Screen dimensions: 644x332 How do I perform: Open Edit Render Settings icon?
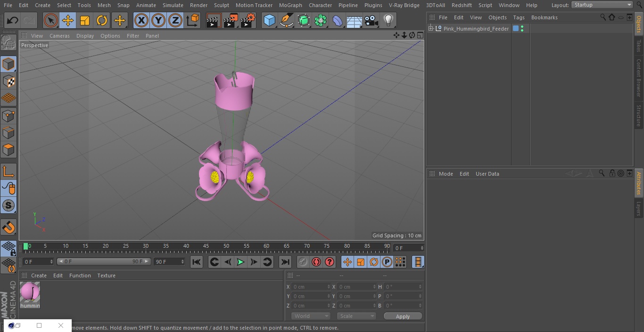point(248,20)
